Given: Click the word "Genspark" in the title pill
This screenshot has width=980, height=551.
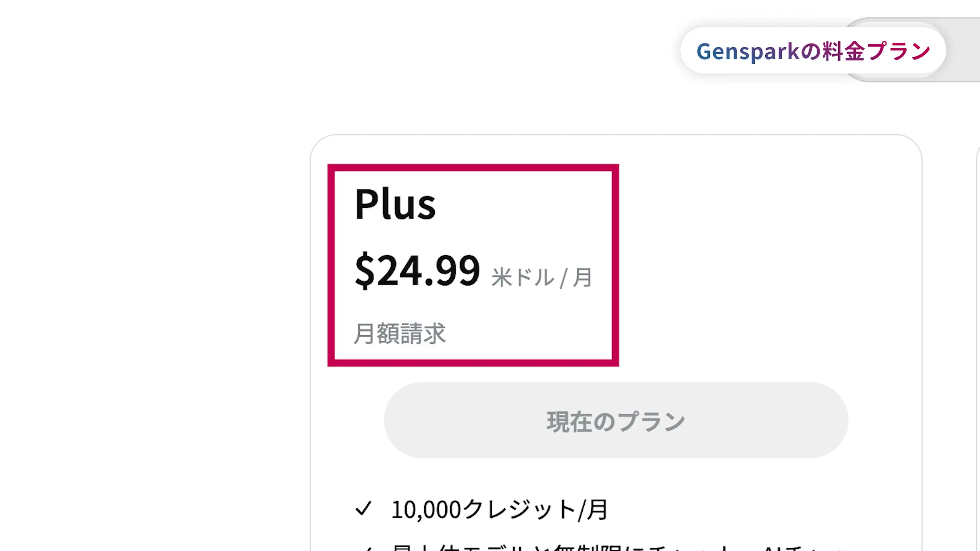Looking at the screenshot, I should point(748,51).
